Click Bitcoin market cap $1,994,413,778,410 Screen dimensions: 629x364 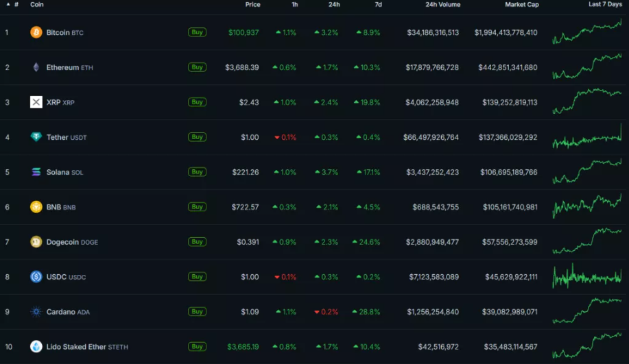506,32
